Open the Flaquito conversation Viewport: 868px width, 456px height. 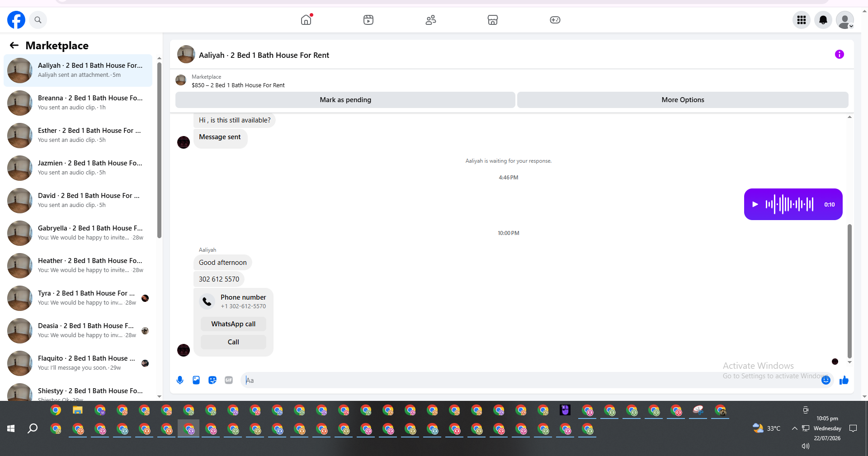[x=78, y=363]
